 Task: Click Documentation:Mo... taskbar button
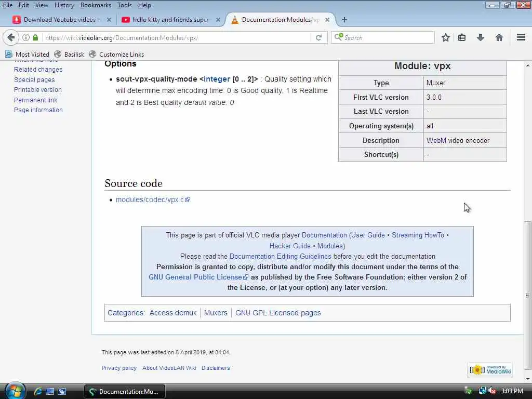(125, 392)
